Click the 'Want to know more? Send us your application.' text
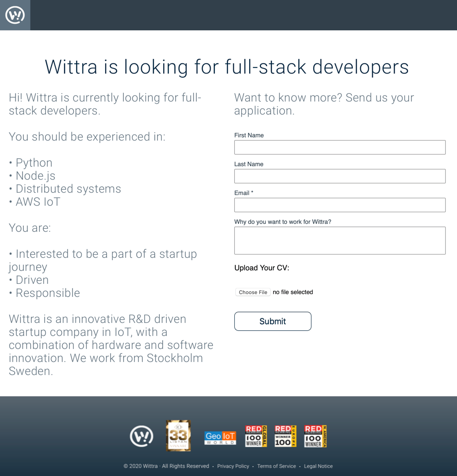 point(324,104)
